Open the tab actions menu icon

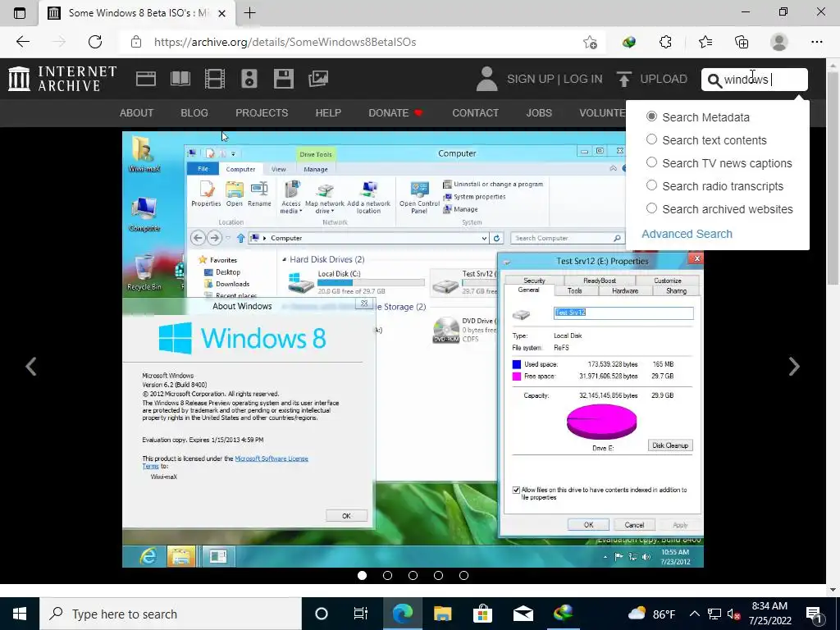click(20, 13)
